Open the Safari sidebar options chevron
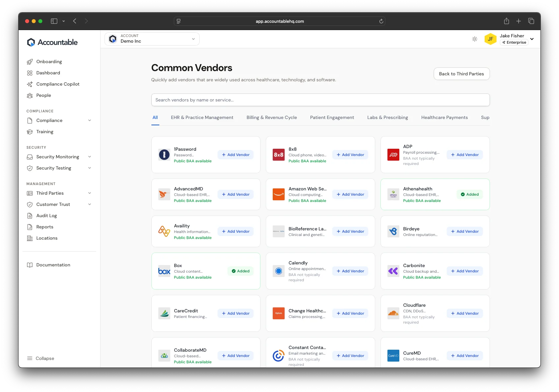The image size is (559, 392). coord(63,21)
